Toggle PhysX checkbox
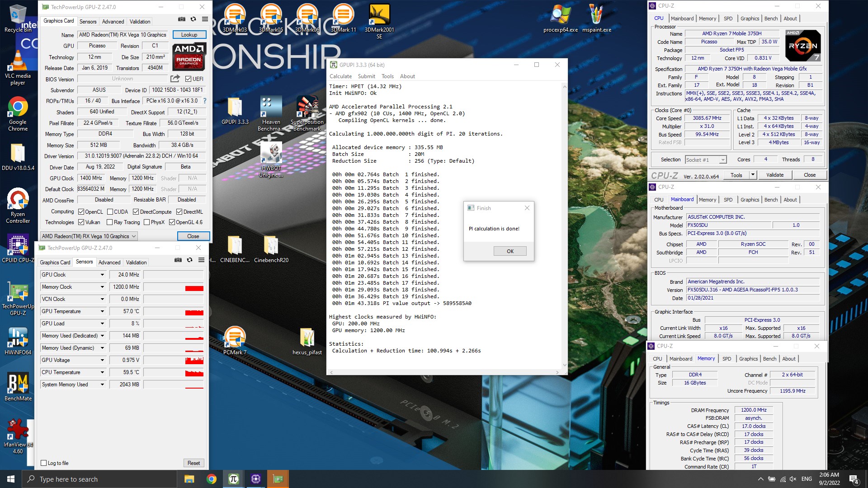This screenshot has width=868, height=488. point(146,222)
